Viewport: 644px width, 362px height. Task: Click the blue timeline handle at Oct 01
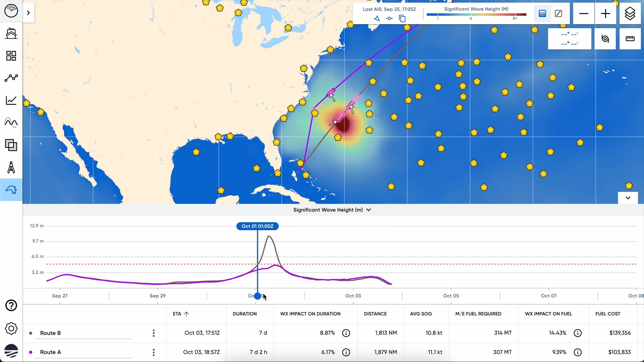pyautogui.click(x=257, y=296)
